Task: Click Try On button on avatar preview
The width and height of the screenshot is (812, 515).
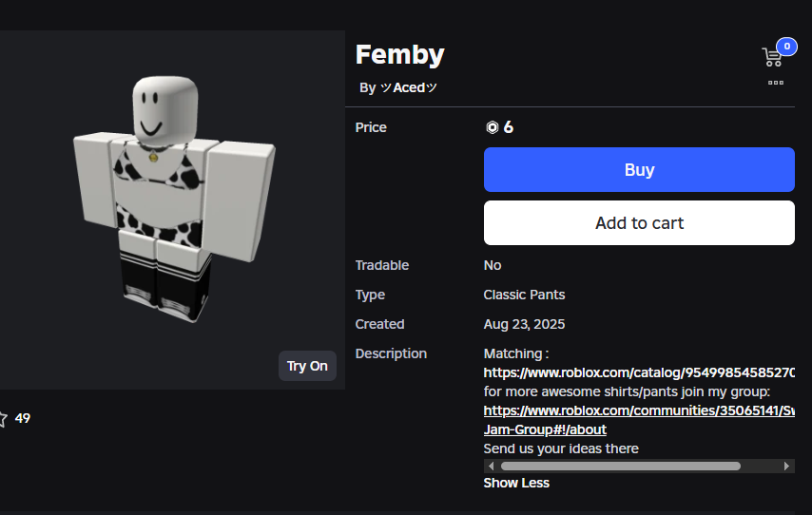Action: (308, 366)
